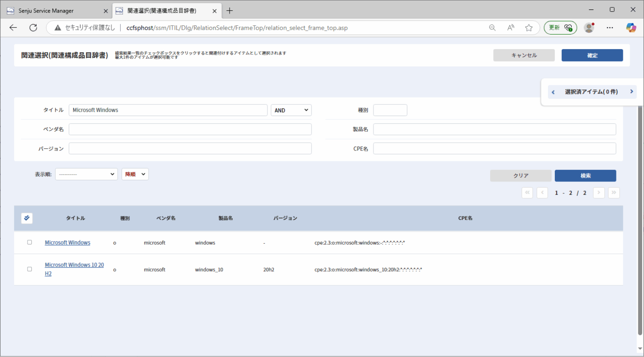644x357 pixels.
Task: Open the Microsoft Windows 10 20H2 link
Action: (74, 269)
